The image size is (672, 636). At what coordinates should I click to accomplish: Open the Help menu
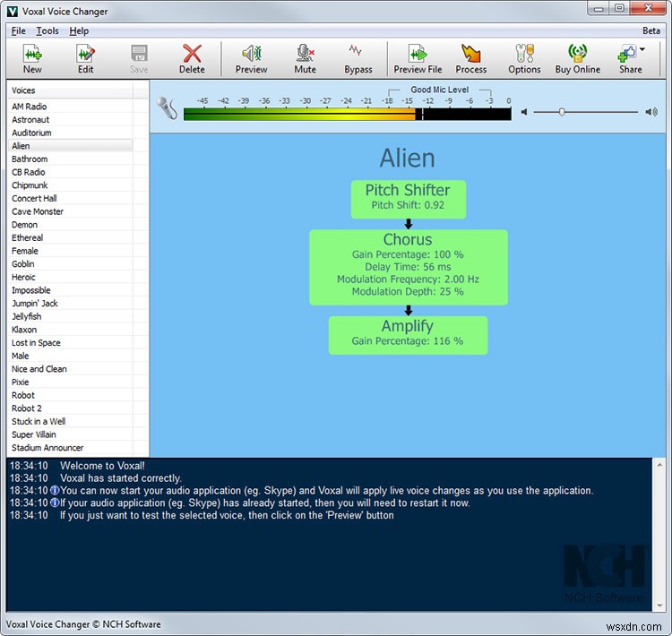(79, 30)
